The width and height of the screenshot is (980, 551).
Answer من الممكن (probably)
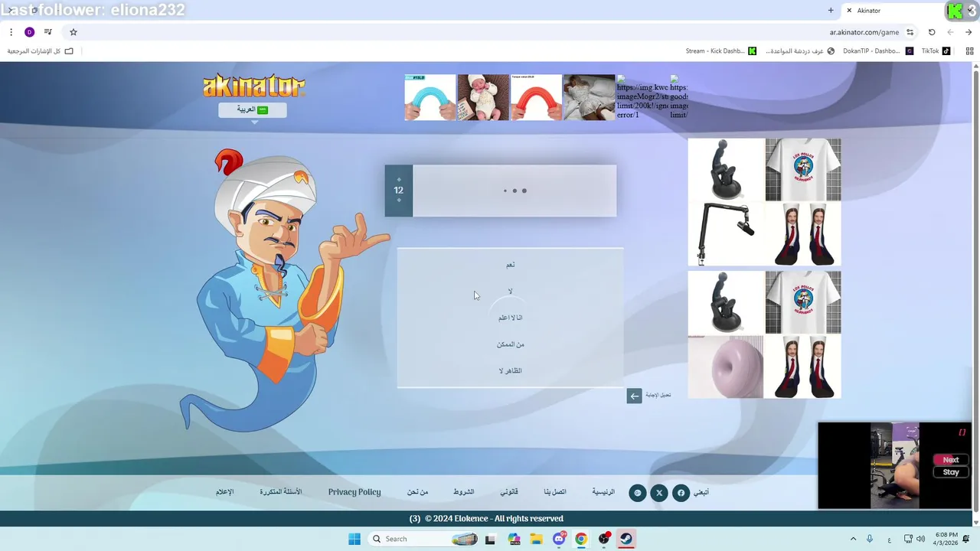point(510,344)
